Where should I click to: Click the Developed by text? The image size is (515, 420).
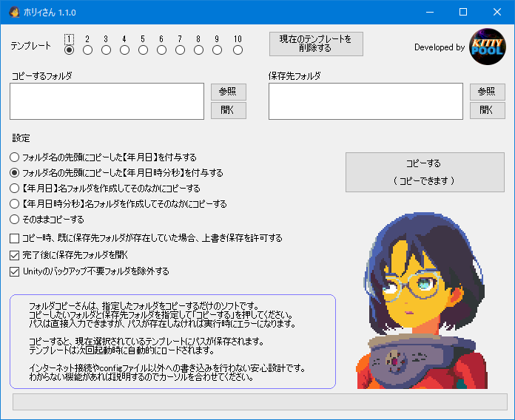(x=440, y=47)
